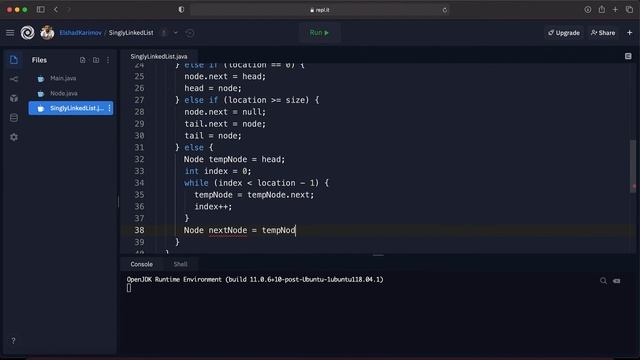
Task: Switch to the Shell tab
Action: click(x=180, y=264)
